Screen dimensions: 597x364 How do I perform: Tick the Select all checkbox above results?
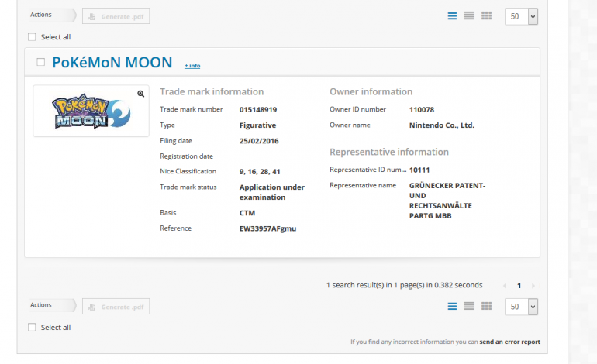(32, 36)
